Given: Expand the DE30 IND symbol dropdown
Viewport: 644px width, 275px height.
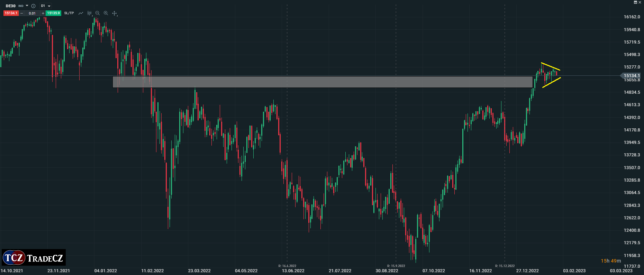Looking at the screenshot, I should pos(27,6).
